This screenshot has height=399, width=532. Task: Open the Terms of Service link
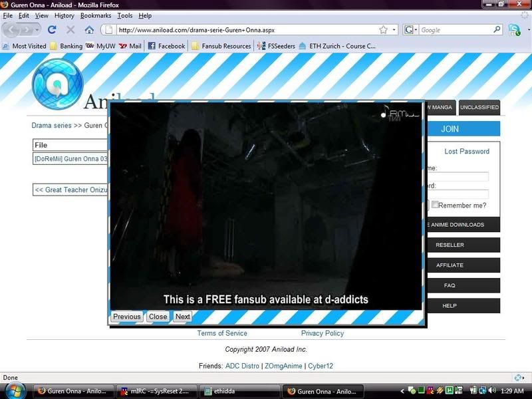point(222,333)
